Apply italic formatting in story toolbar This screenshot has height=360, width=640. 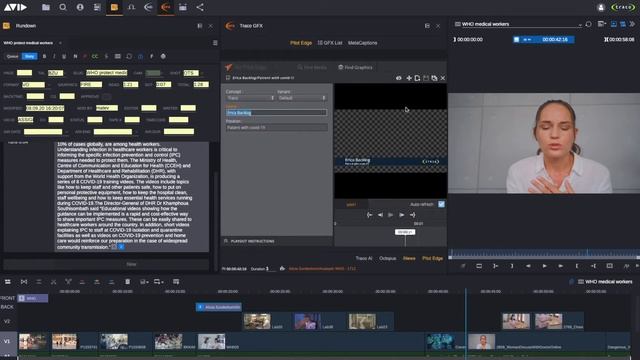pos(54,56)
